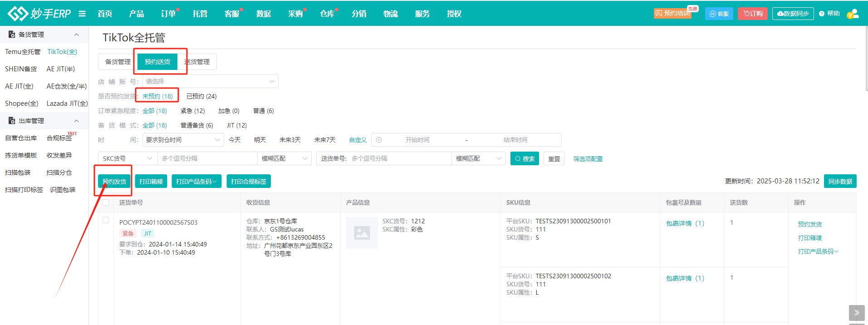868x325 pixels.
Task: Open the 物流 top menu
Action: [391, 14]
